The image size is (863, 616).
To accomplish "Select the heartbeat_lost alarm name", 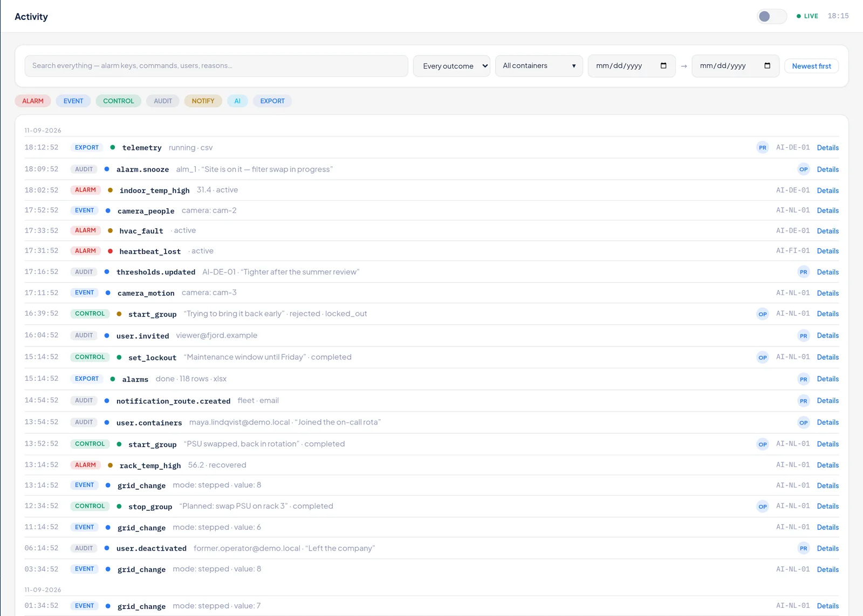I will coord(150,251).
